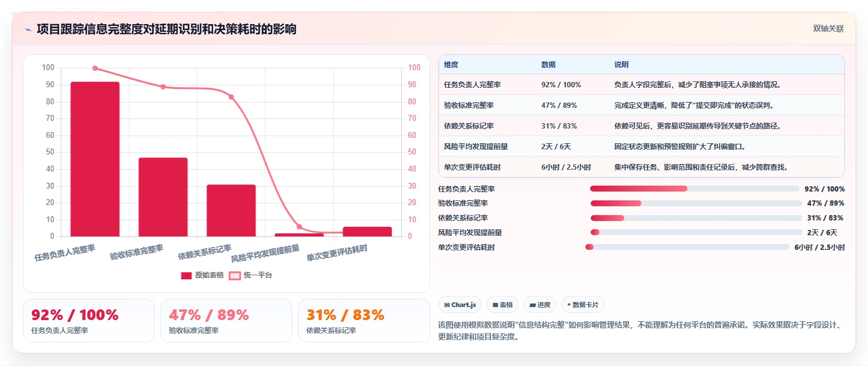This screenshot has width=868, height=366.
Task: Click the 依赖关系标记率 bar in the chart
Action: (x=231, y=210)
